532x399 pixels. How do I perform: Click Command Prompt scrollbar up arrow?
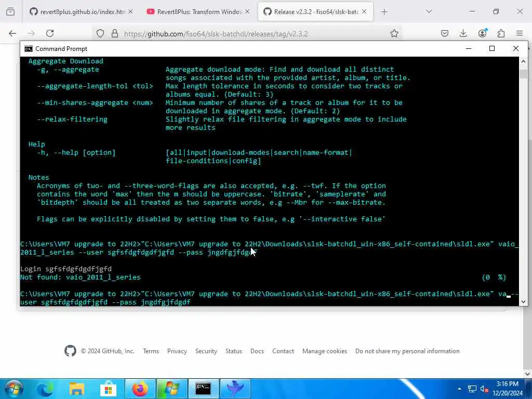click(x=523, y=61)
